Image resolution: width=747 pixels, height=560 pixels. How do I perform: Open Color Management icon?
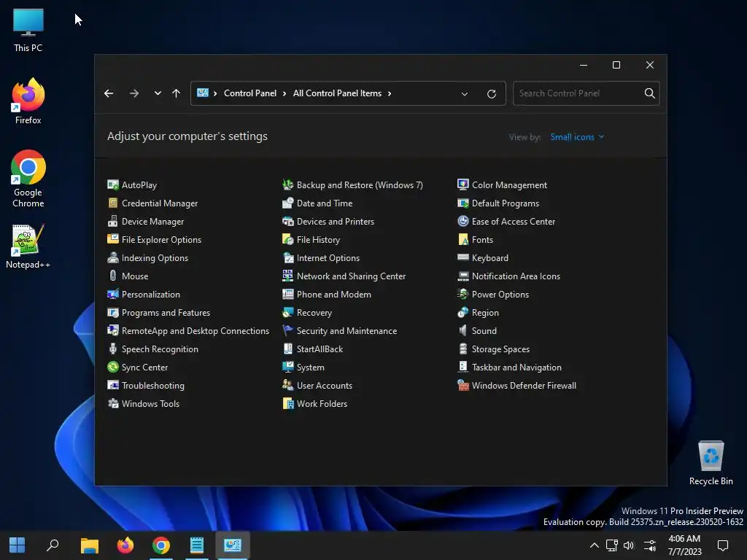pyautogui.click(x=463, y=184)
